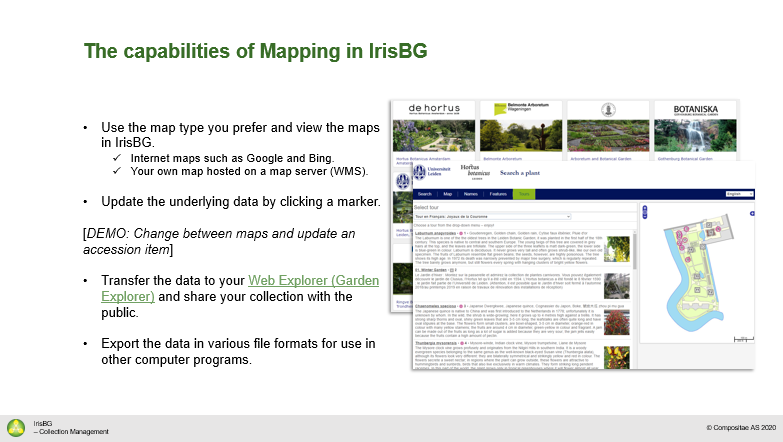Open the Gothenburg waterfall photo

pos(695,135)
